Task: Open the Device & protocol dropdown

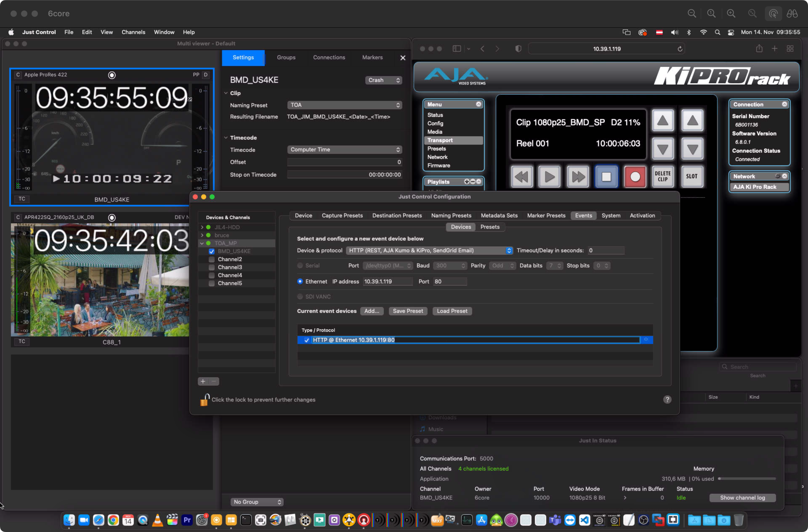Action: click(x=429, y=250)
